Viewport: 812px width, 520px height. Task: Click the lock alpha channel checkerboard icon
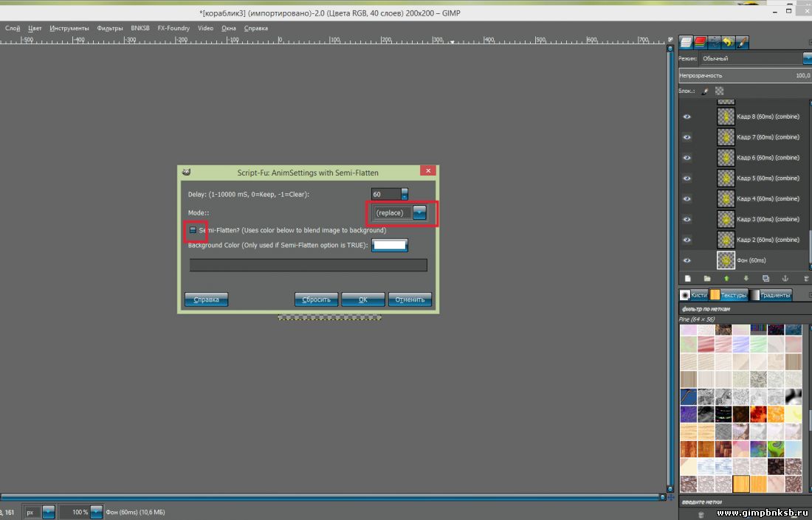pyautogui.click(x=719, y=91)
